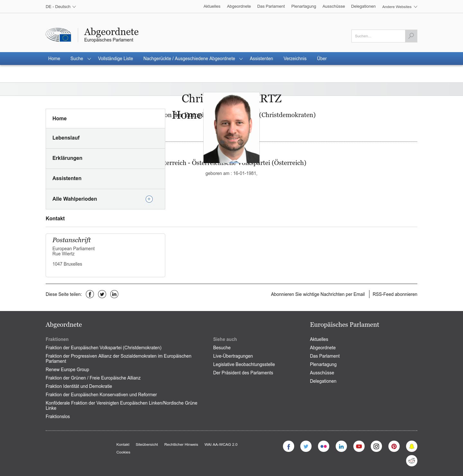Open Besuche footer link

[222, 348]
